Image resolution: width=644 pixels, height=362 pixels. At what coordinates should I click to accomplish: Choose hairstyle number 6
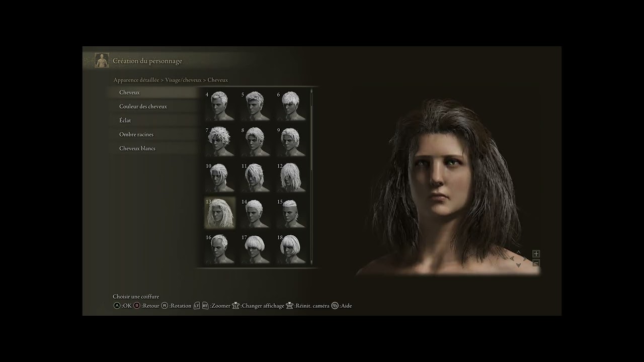(291, 106)
